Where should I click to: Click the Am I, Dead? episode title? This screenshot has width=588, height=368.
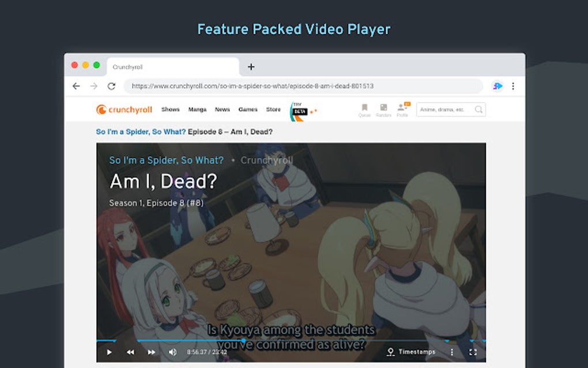(164, 182)
